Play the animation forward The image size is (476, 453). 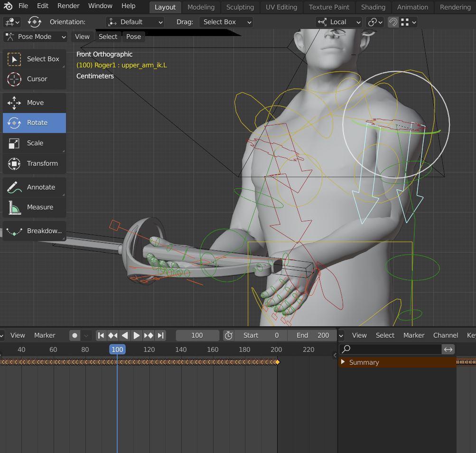(x=136, y=335)
